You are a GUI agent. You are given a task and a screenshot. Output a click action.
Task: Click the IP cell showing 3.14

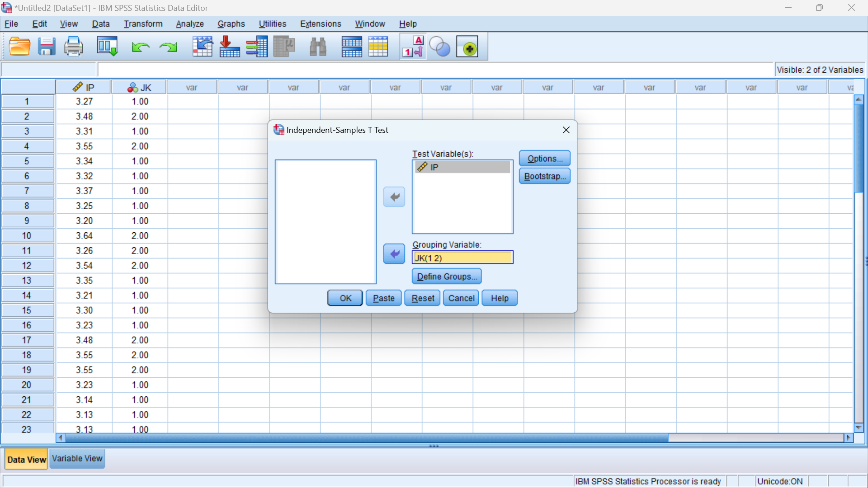(x=84, y=400)
